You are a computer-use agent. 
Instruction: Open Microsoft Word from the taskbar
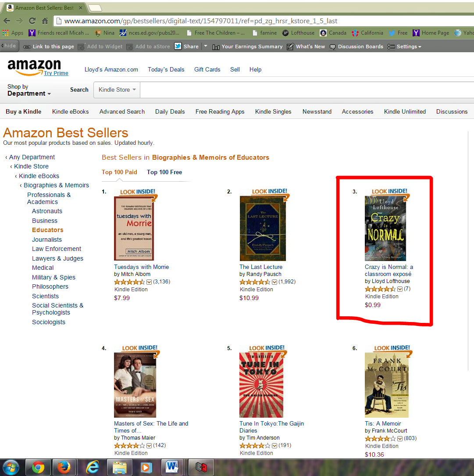172,467
